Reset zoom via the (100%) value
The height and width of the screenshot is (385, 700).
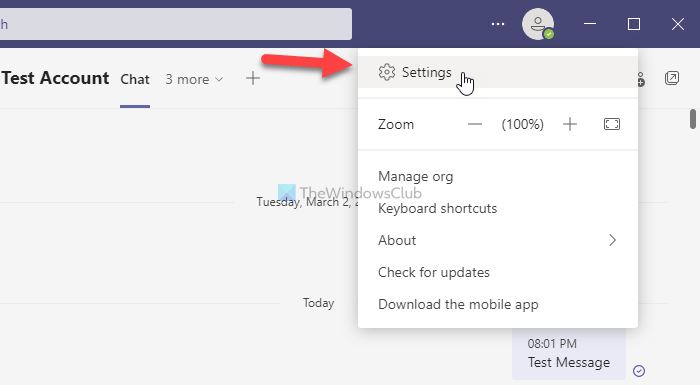522,124
